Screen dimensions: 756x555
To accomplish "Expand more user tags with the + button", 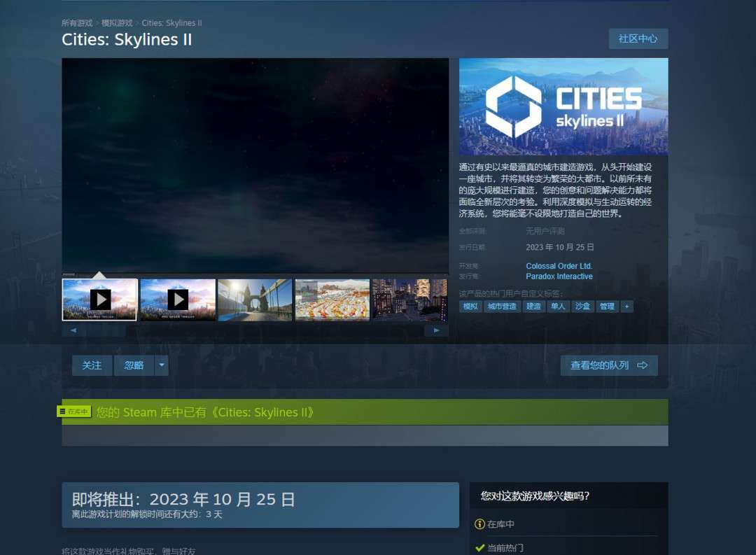I will (x=627, y=306).
